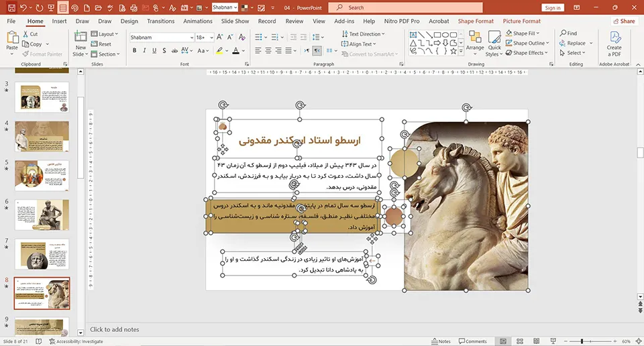Switch to the Insert tab
This screenshot has height=346, width=644.
tap(59, 21)
